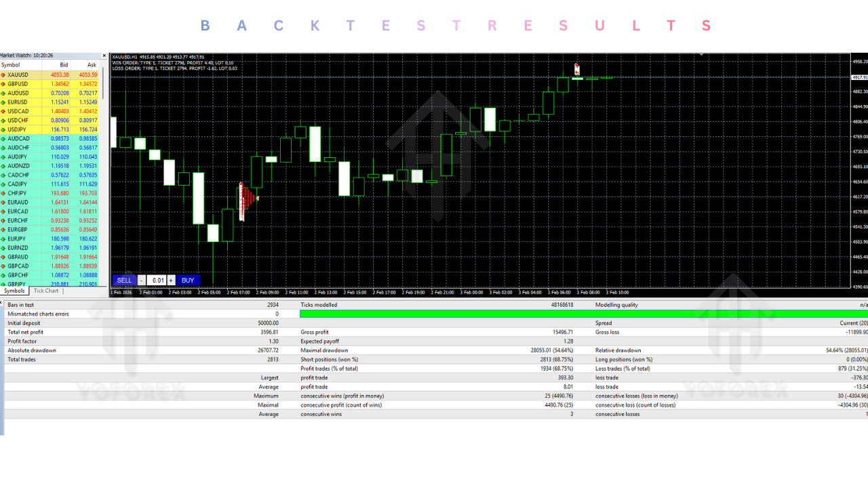The width and height of the screenshot is (868, 488).
Task: Click the EURCHF down arrow icon
Action: [x=3, y=220]
